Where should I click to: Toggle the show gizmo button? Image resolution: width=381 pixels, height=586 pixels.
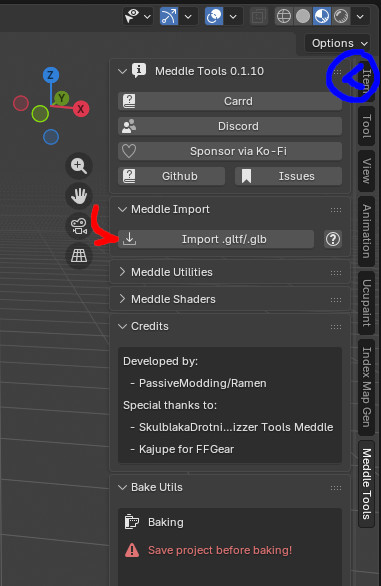pos(169,16)
